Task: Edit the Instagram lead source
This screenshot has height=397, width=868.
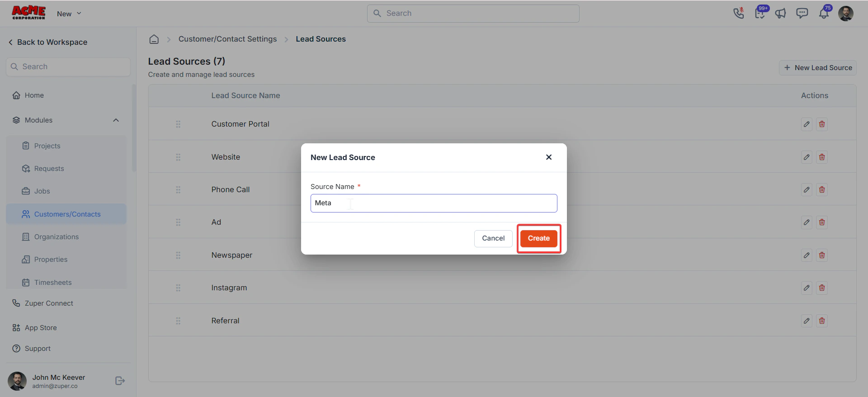Action: tap(807, 288)
